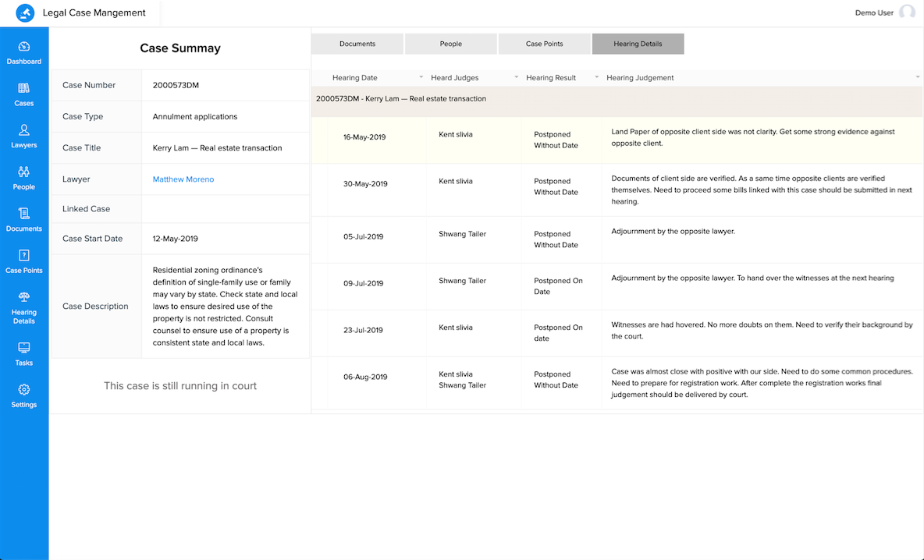Click case number value 2000573DM
This screenshot has width=924, height=560.
(176, 85)
